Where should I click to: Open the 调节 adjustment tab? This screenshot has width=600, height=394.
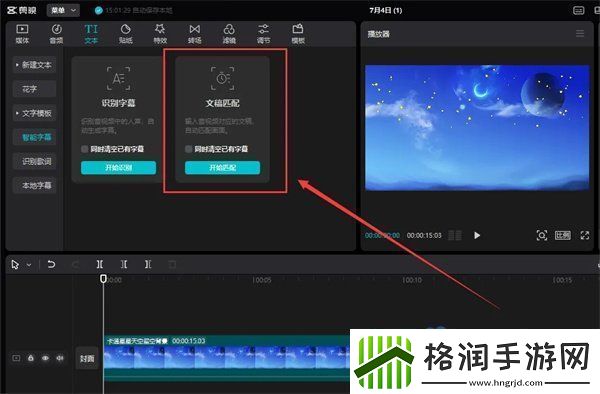(263, 34)
